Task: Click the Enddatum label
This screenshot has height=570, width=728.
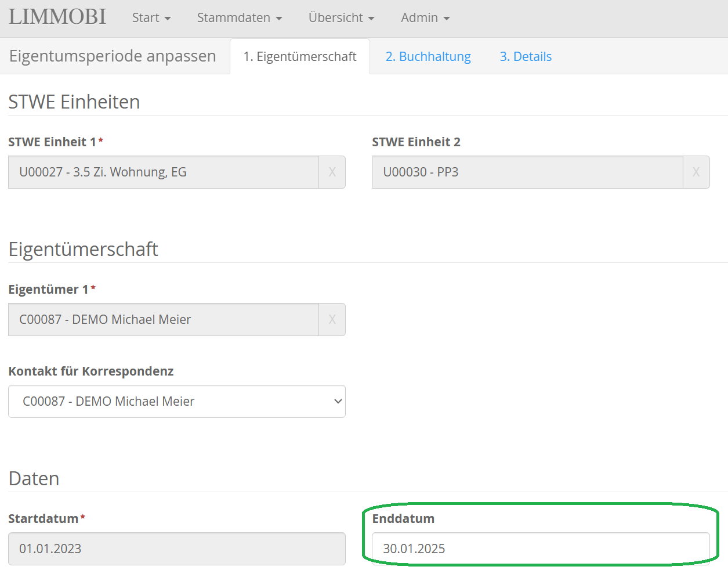Action: (x=403, y=519)
